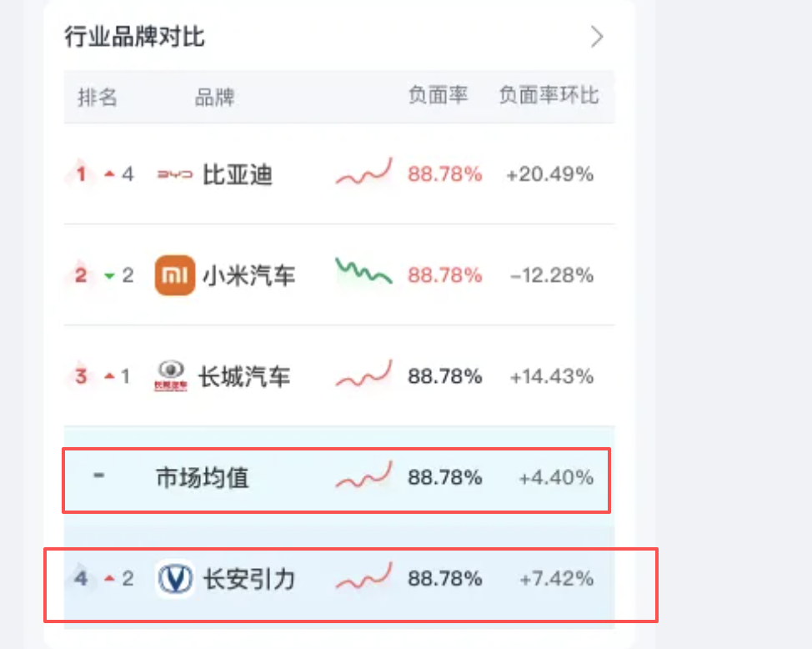Click Great Wall's red trend sparkline
812x649 pixels.
tap(364, 374)
